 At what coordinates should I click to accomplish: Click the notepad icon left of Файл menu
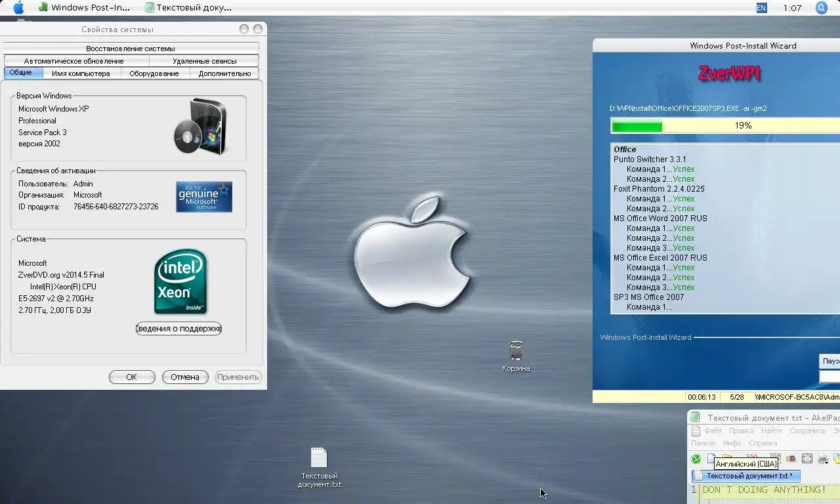695,431
